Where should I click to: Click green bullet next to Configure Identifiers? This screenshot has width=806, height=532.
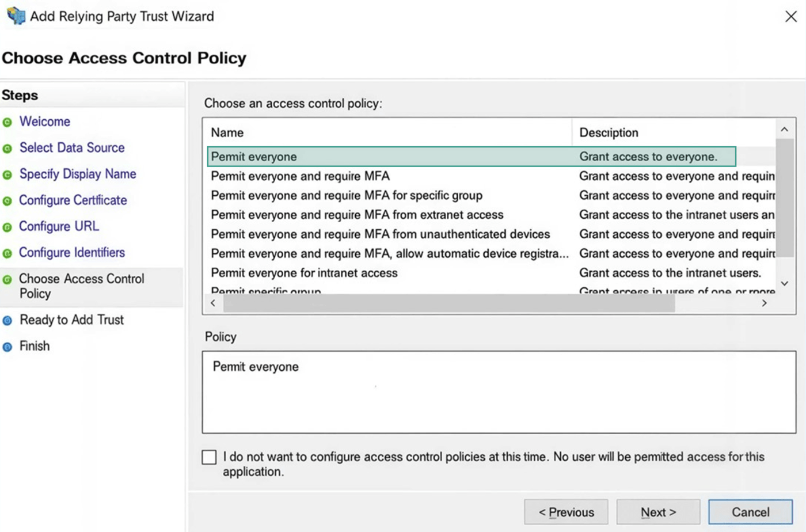[x=7, y=253]
